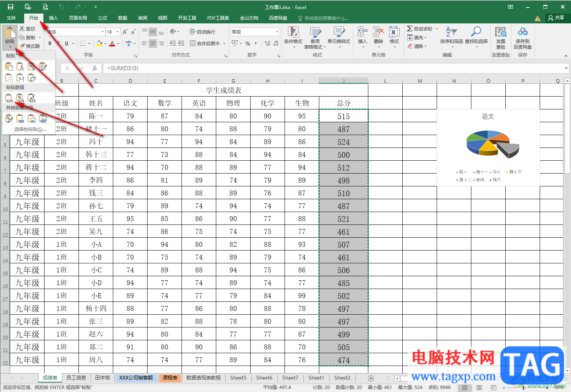This screenshot has width=571, height=392.
Task: Pick Paste Formulas and number formatting
Action: point(32,67)
